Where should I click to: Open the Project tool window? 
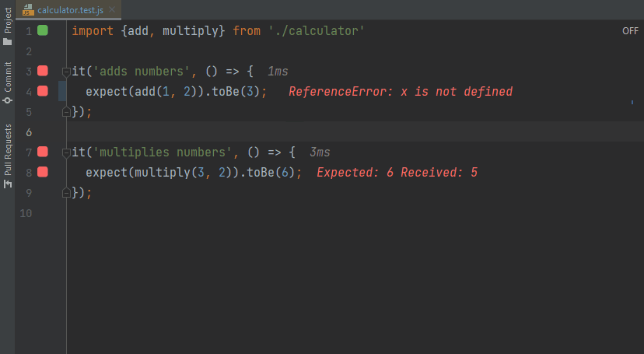[x=7, y=31]
